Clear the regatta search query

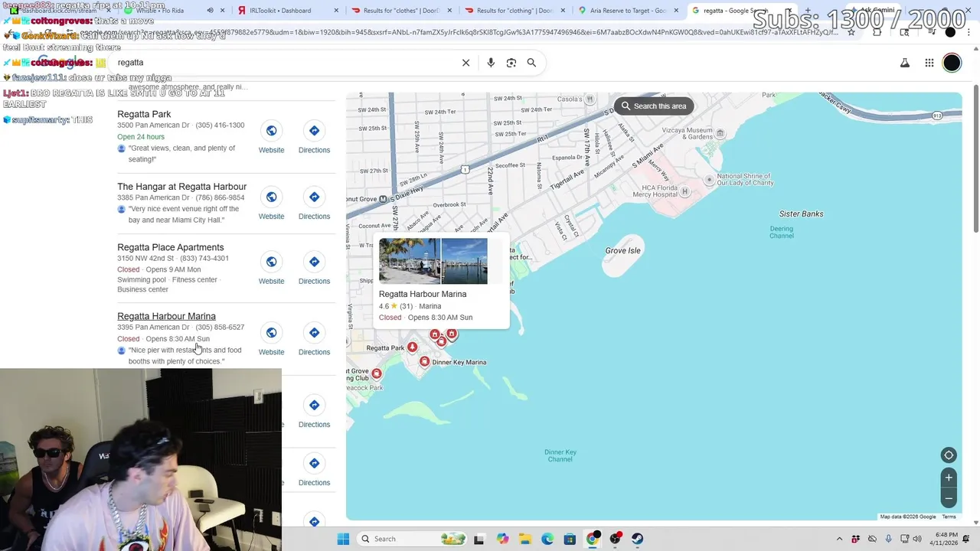coord(465,63)
